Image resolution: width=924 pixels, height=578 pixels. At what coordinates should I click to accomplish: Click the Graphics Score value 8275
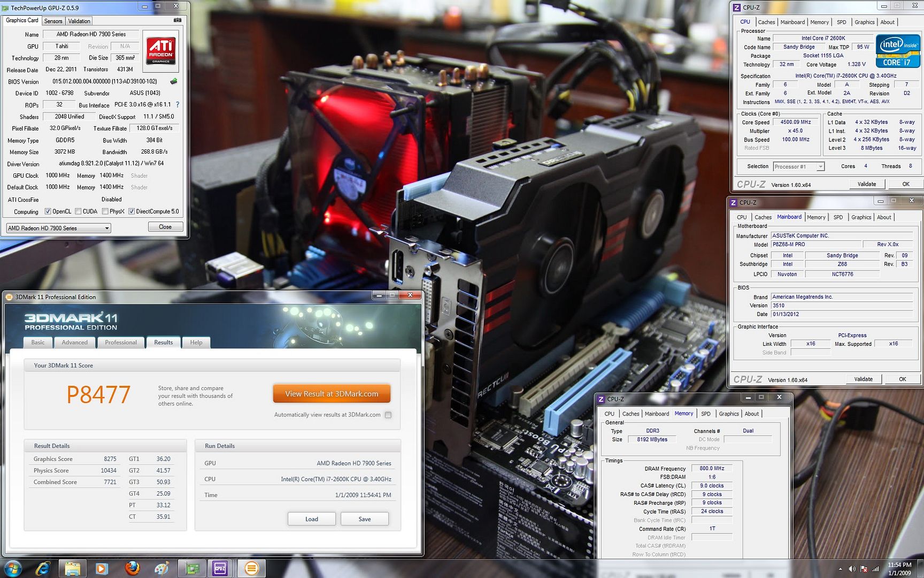[110, 459]
